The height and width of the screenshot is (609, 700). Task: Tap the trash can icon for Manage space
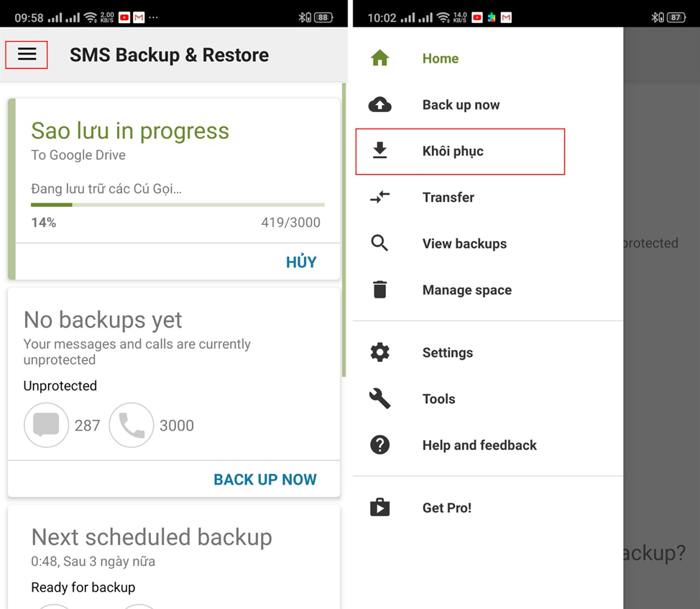coord(379,289)
